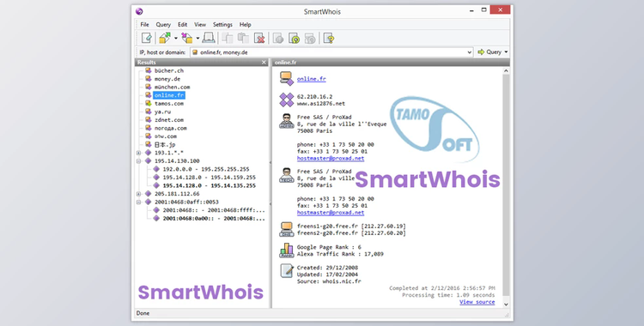Select the bold 195.14.128.0 - 195.14.135.255 range
644x326 pixels.
pos(209,185)
